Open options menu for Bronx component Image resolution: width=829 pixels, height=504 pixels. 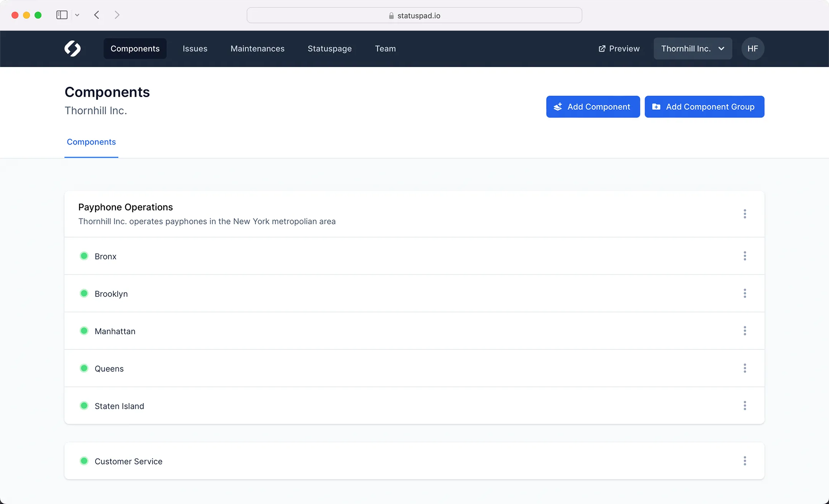pos(745,256)
